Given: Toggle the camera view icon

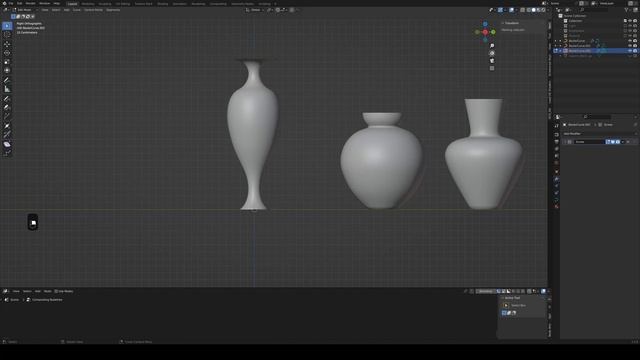Looking at the screenshot, I should coord(492,61).
